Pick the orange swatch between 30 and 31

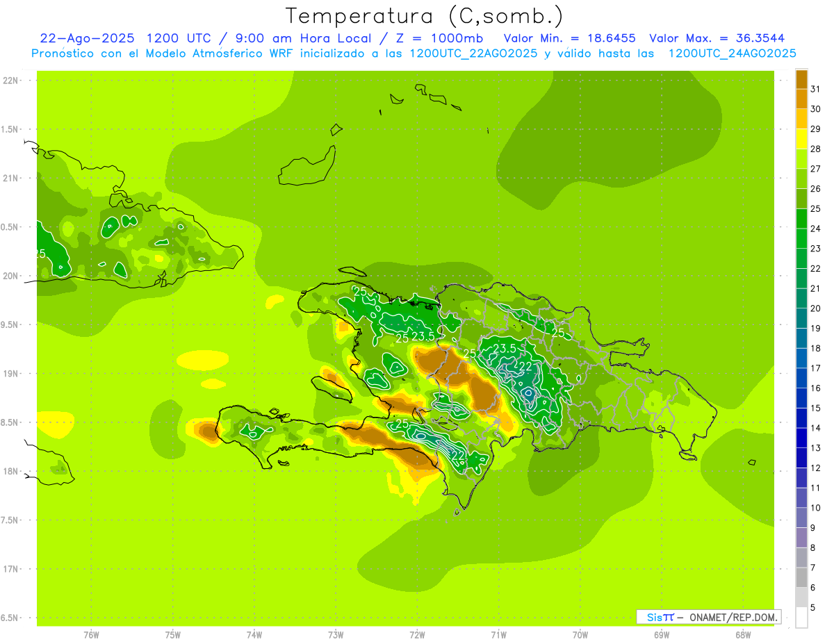tap(801, 99)
